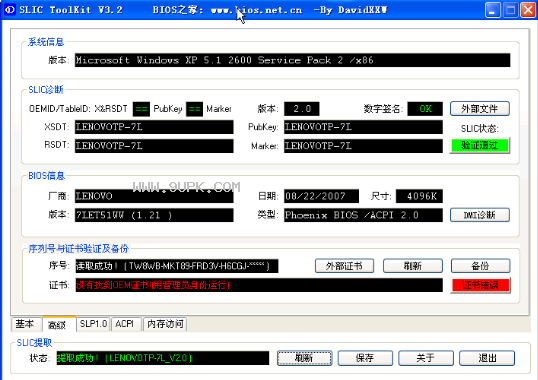The height and width of the screenshot is (380, 538).
Task: Open the 内存访问 tab
Action: pos(165,324)
